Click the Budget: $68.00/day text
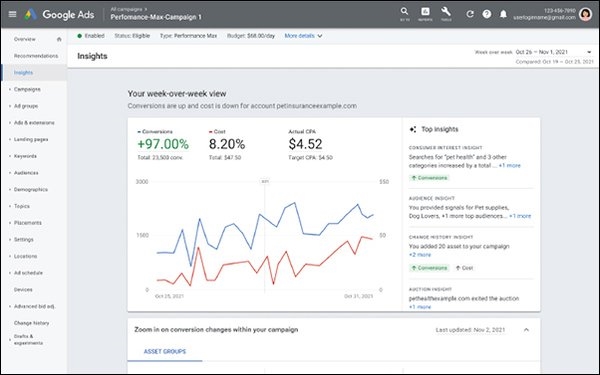This screenshot has width=600, height=375. coord(251,36)
